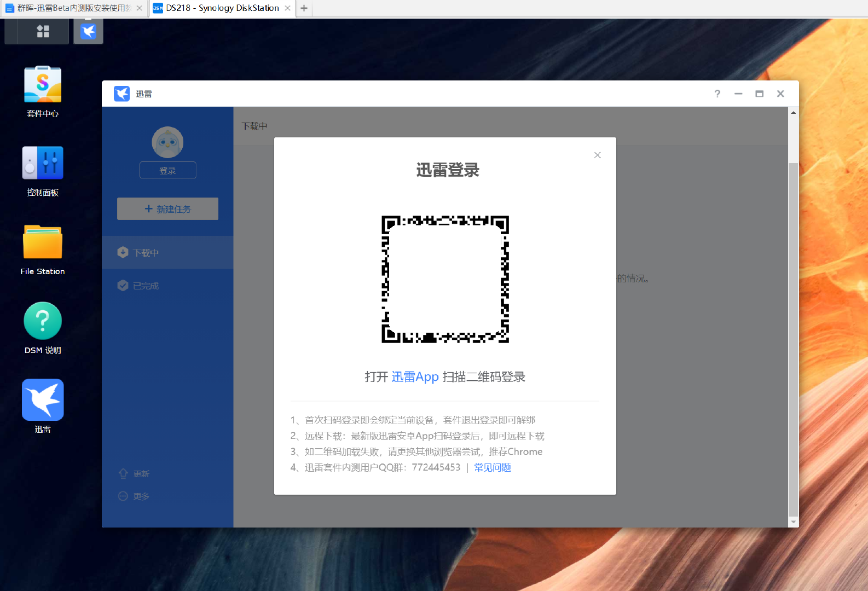Click QQ group number 772445453

436,467
